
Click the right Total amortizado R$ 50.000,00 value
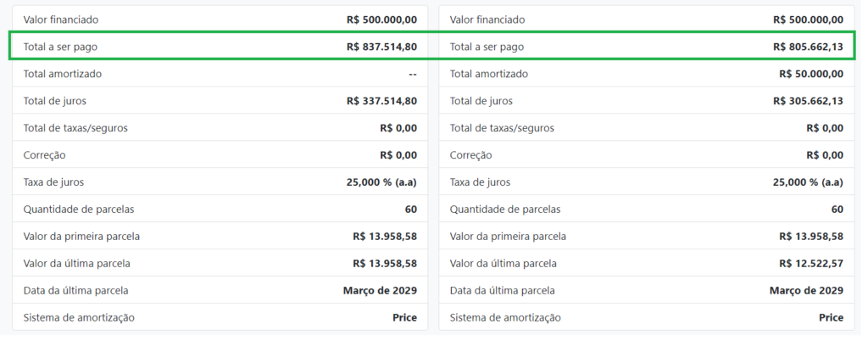tap(811, 74)
